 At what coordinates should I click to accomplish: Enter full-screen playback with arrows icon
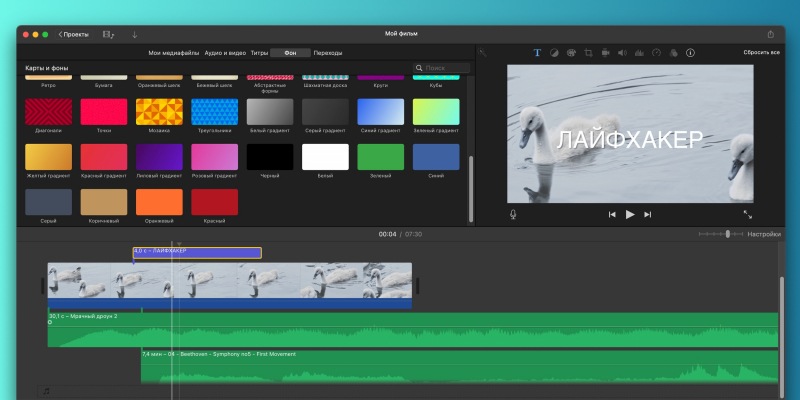point(747,214)
